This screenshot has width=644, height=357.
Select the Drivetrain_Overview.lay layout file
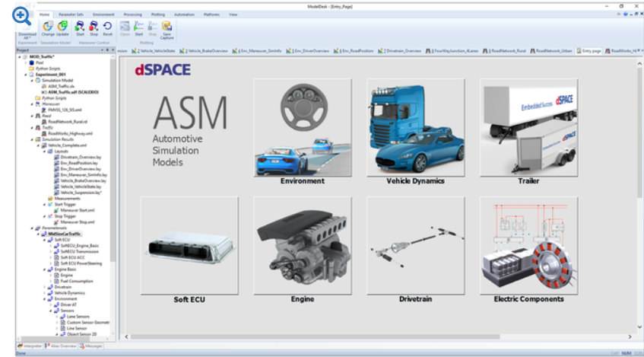pyautogui.click(x=80, y=156)
